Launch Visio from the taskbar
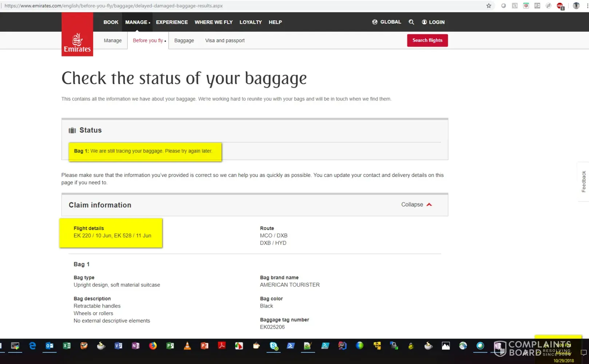Viewport: 589px width, 364px height. (118, 346)
